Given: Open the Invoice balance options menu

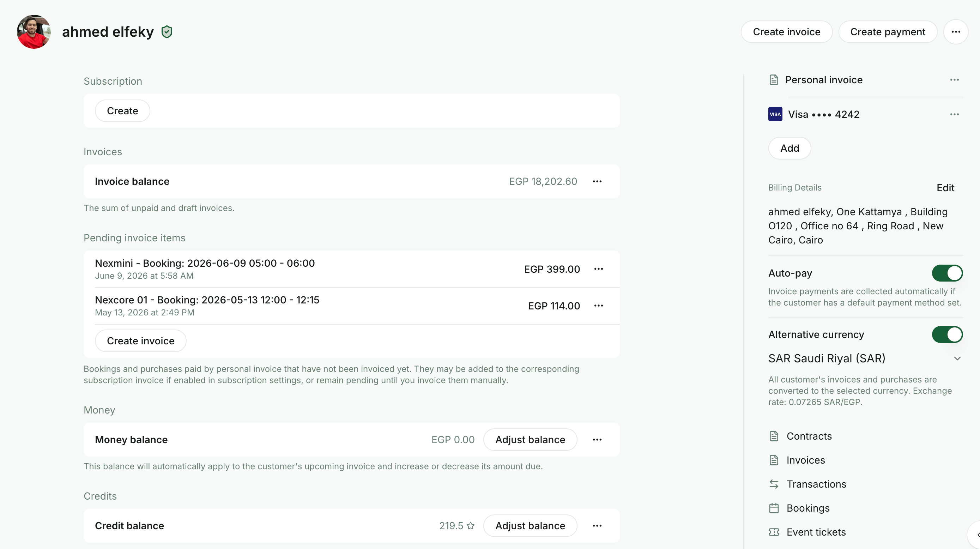Looking at the screenshot, I should (597, 181).
